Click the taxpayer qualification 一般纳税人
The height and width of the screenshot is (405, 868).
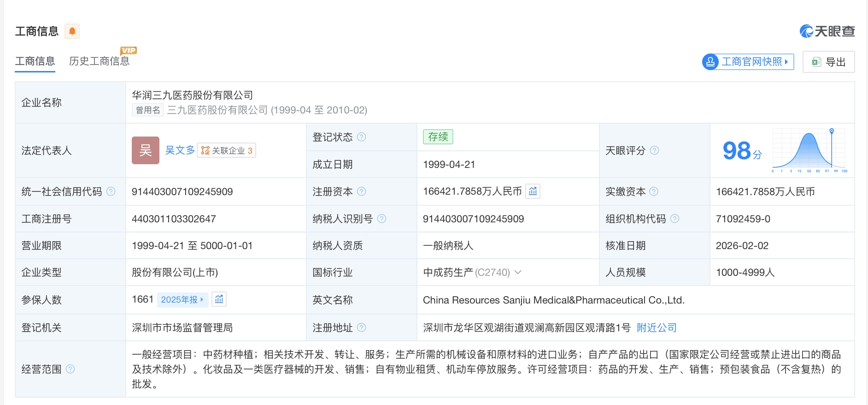click(448, 245)
